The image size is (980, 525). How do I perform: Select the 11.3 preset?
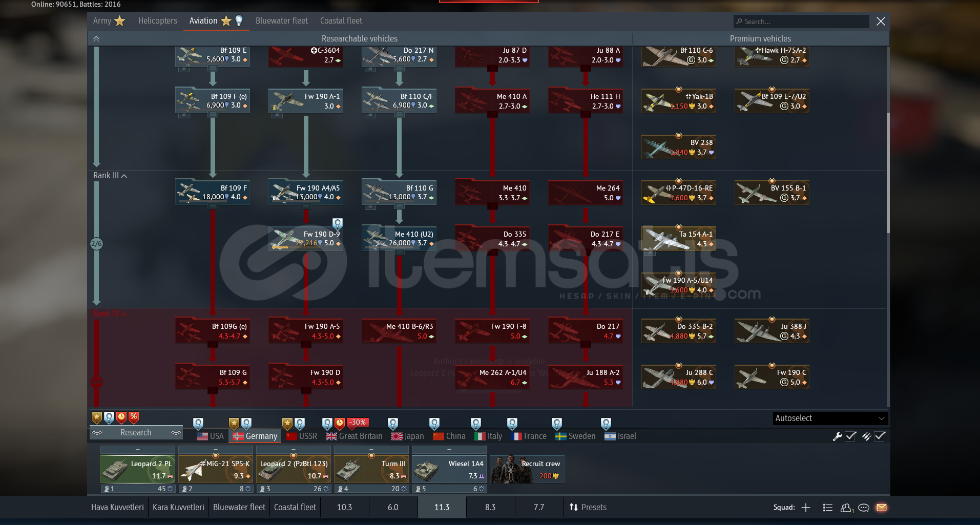[442, 508]
